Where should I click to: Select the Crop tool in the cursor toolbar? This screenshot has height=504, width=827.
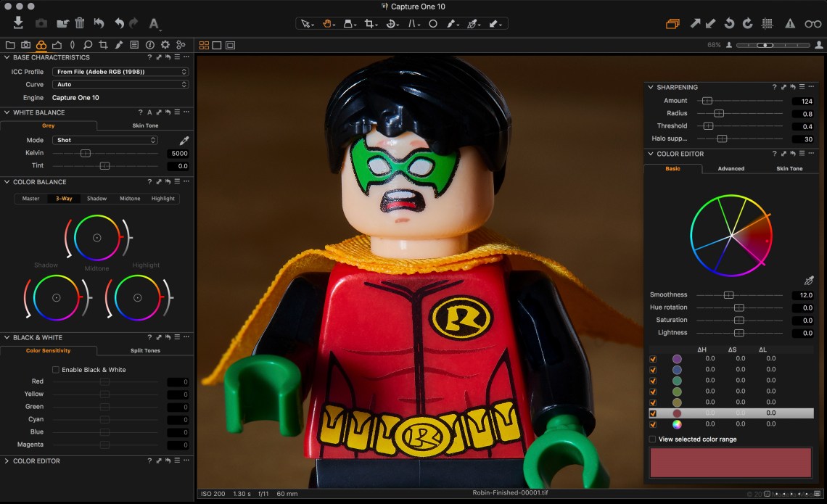tap(369, 23)
